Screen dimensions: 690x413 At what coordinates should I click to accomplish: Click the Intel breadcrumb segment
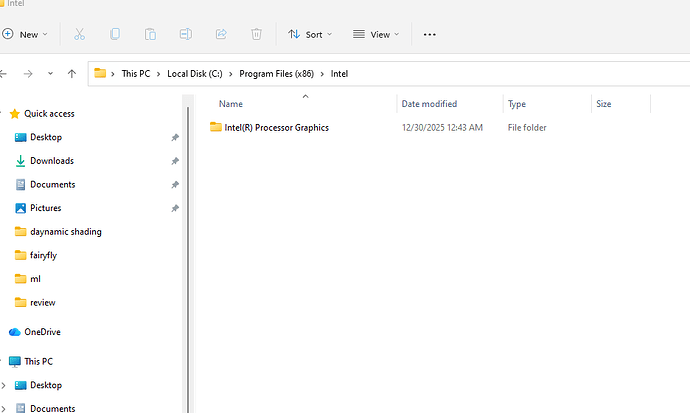[339, 74]
